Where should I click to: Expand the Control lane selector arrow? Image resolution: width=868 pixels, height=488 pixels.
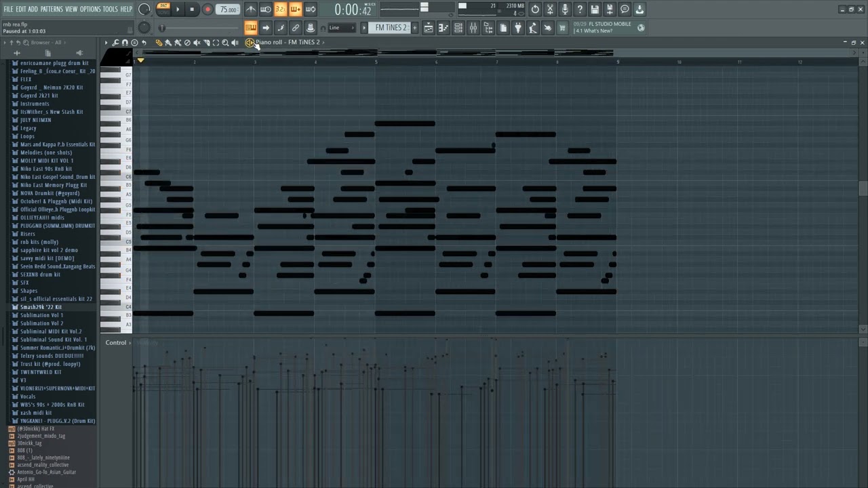pos(130,343)
